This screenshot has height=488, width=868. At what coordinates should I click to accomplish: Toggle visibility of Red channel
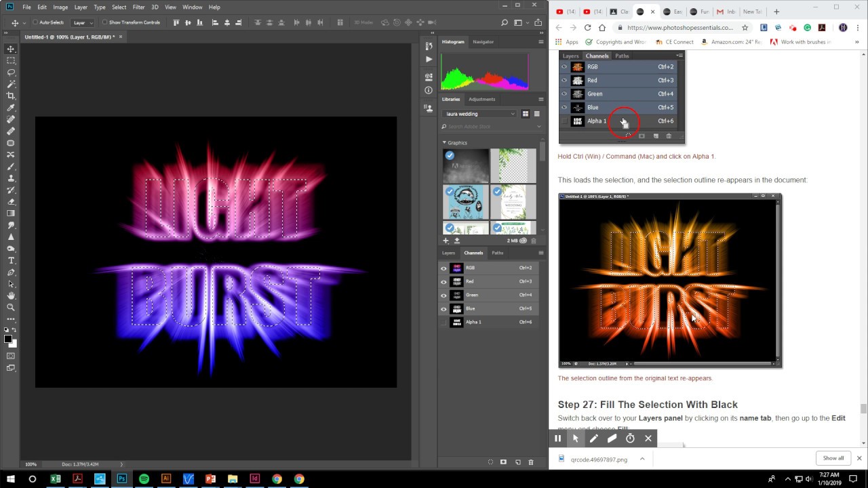click(443, 281)
